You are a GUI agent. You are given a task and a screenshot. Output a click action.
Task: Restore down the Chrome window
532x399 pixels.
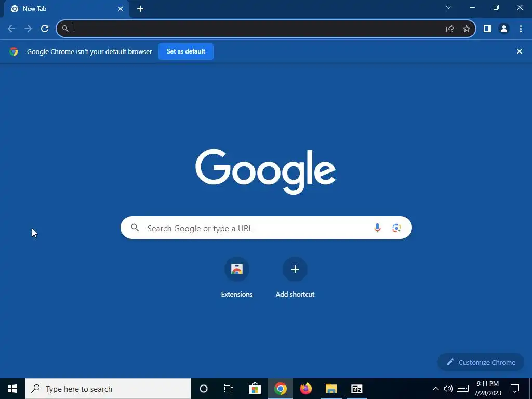[x=496, y=7]
